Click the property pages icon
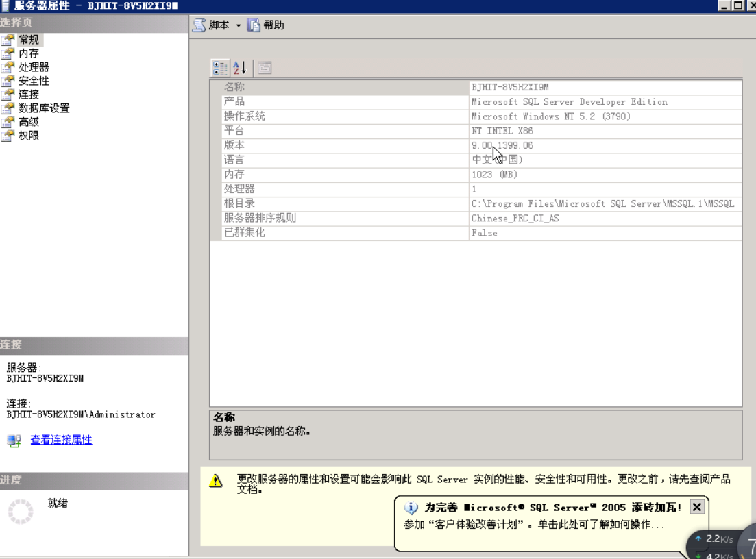The width and height of the screenshot is (756, 559). tap(265, 68)
